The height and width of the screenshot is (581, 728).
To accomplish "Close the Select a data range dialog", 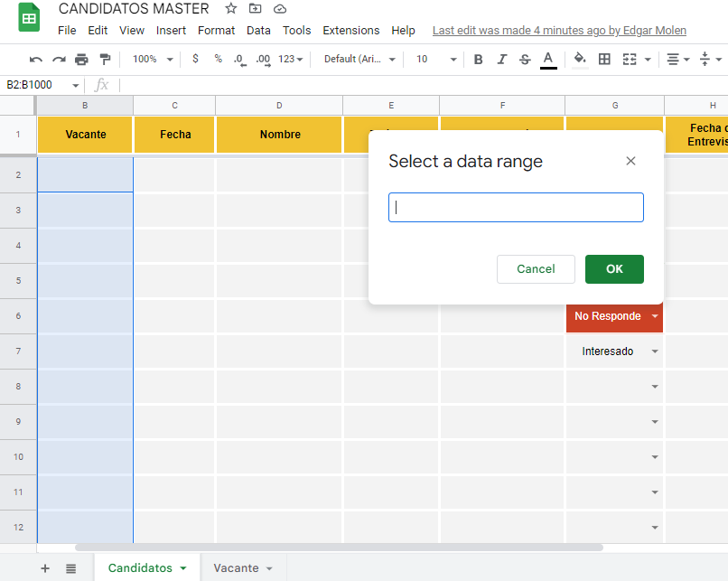I will tap(630, 161).
